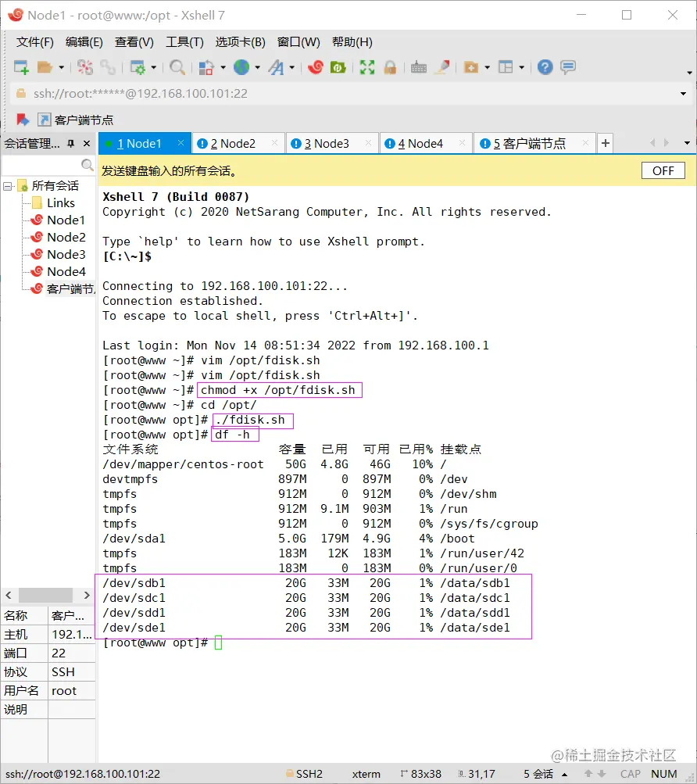Click the SSH2 status bar entry
This screenshot has width=697, height=784.
(x=304, y=774)
